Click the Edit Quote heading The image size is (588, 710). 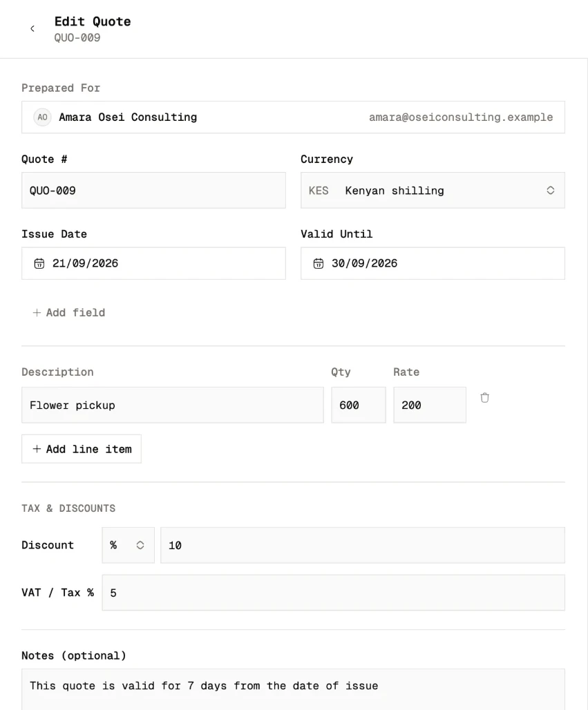pos(93,21)
